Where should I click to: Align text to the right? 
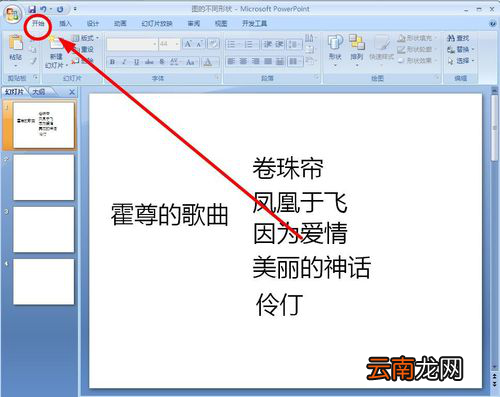click(x=256, y=61)
